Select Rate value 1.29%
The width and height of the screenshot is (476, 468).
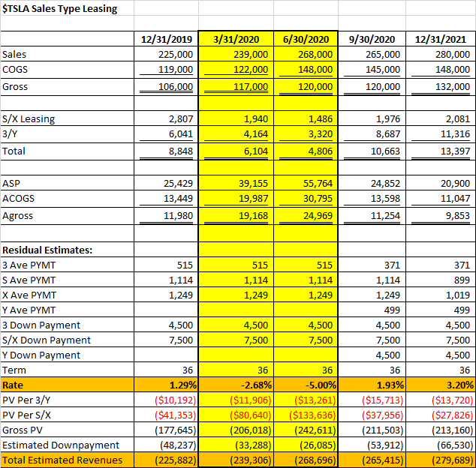tap(183, 385)
